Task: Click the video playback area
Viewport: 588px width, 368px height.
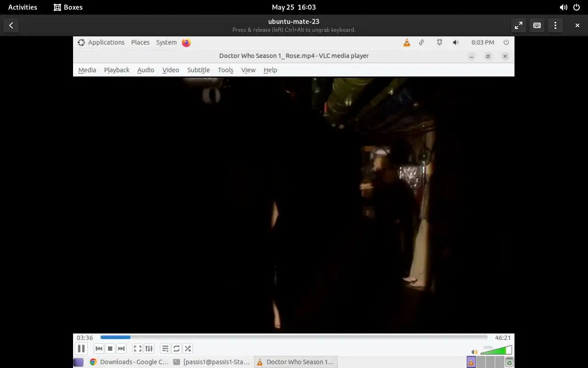Action: [294, 205]
